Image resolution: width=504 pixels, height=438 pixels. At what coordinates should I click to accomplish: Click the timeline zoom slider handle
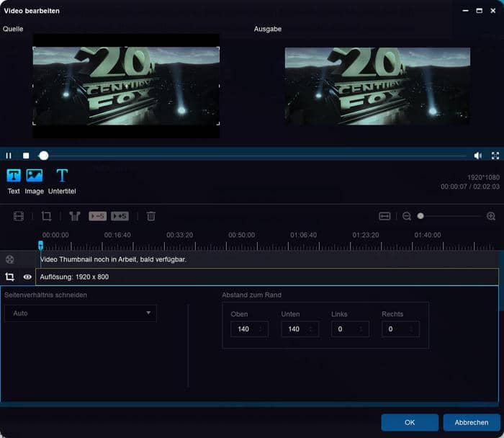point(420,216)
